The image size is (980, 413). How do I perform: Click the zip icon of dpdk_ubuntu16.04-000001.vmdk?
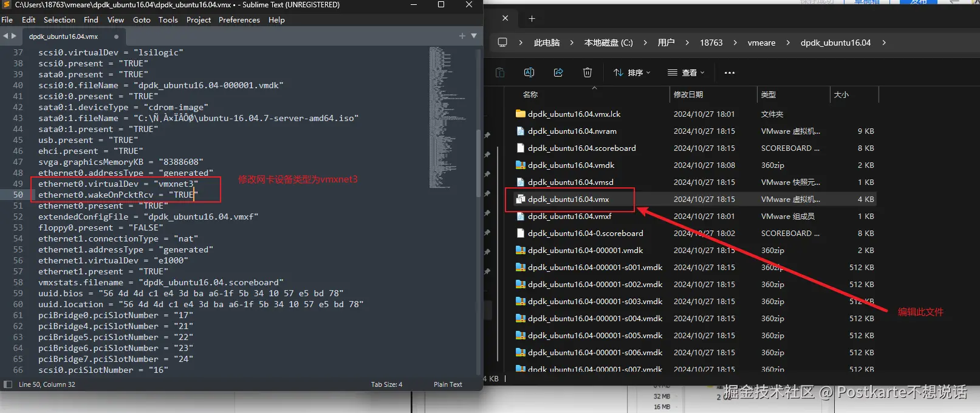coord(520,250)
